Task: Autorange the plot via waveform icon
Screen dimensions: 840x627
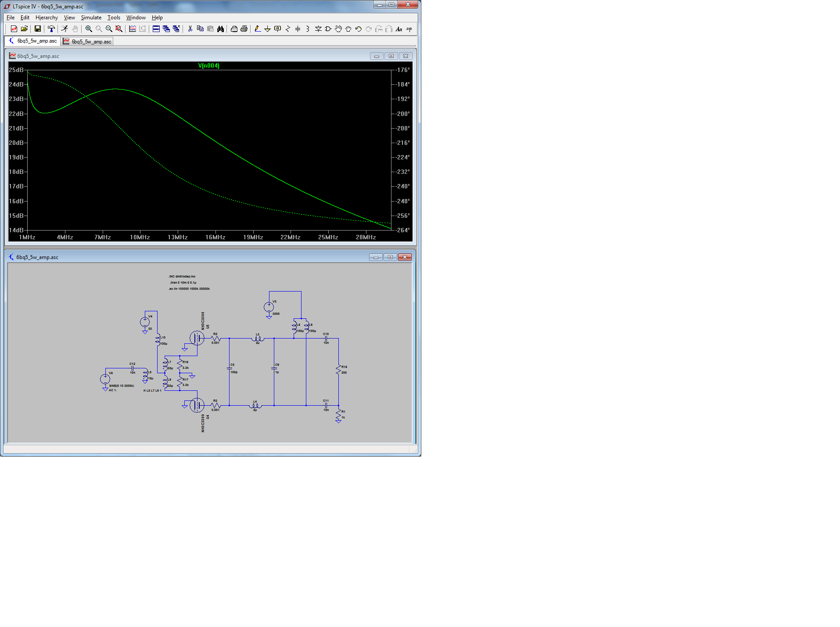Action: pos(133,29)
